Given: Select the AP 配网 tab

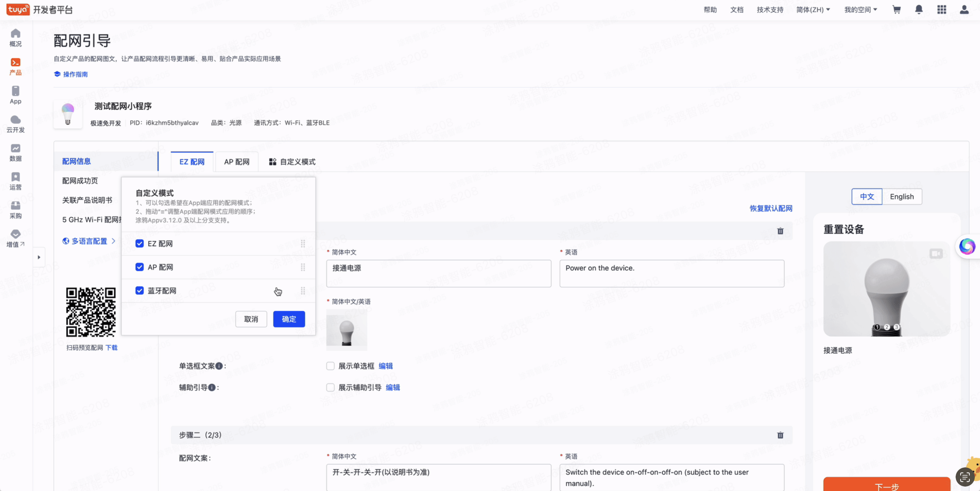Looking at the screenshot, I should point(237,162).
